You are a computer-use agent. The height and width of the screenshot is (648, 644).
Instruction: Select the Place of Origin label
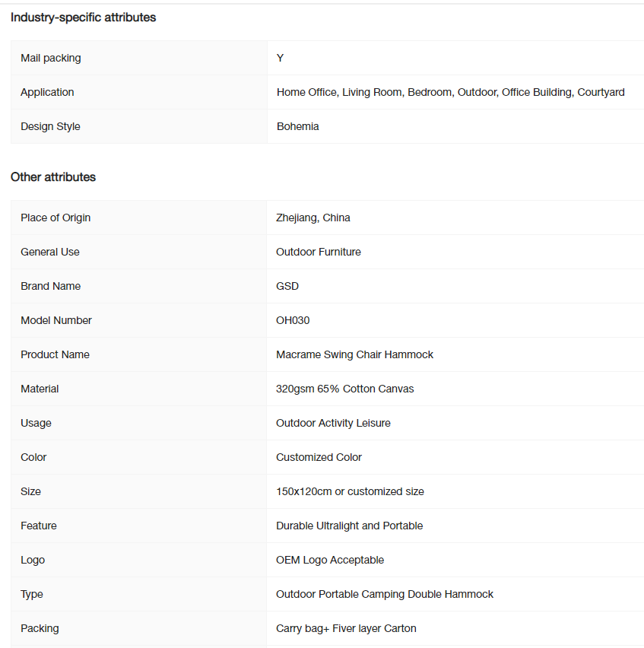(56, 218)
